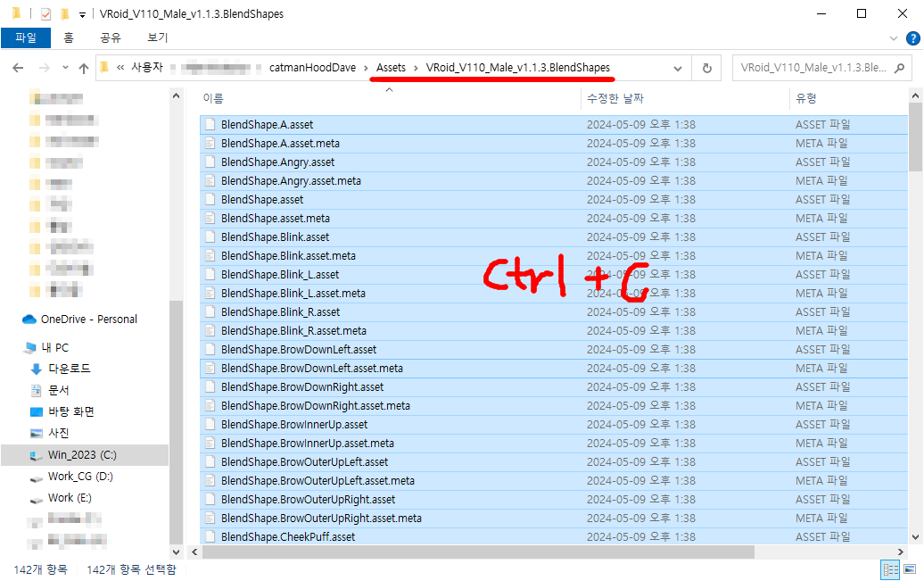Select Win_2023 (C:) drive
The height and width of the screenshot is (581, 924).
coord(82,455)
